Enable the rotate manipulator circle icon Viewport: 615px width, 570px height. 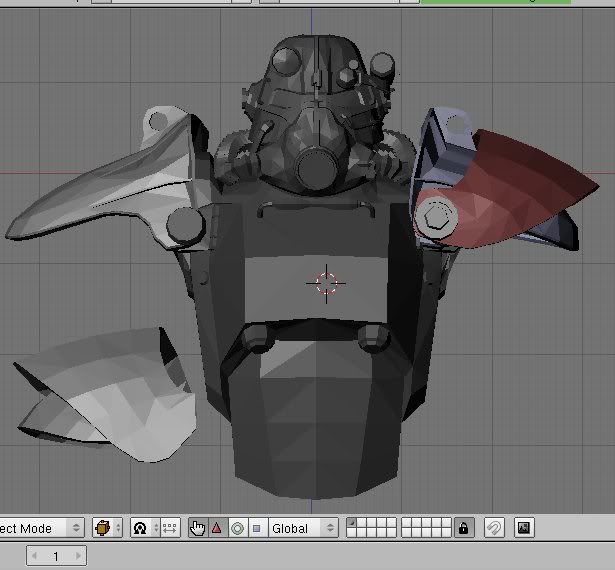(237, 528)
